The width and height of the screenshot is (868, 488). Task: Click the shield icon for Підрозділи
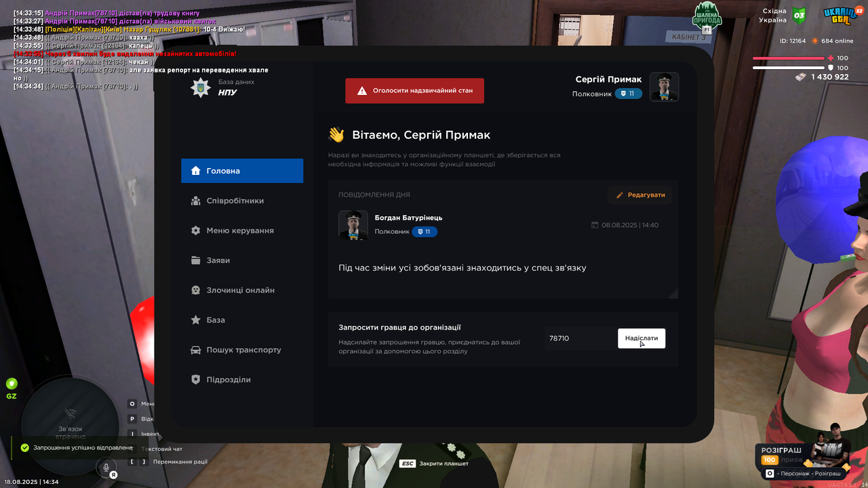[x=195, y=380]
